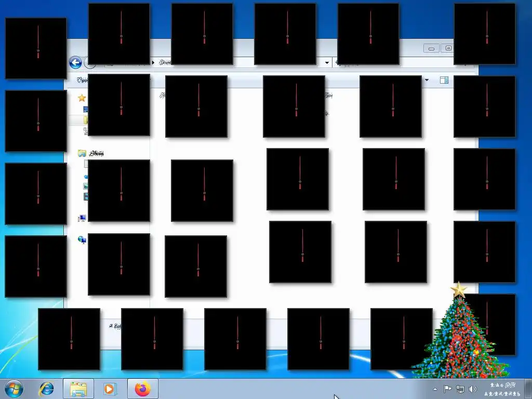The height and width of the screenshot is (399, 532).
Task: Select the Computer icon in the navigation pane
Action: tap(82, 218)
